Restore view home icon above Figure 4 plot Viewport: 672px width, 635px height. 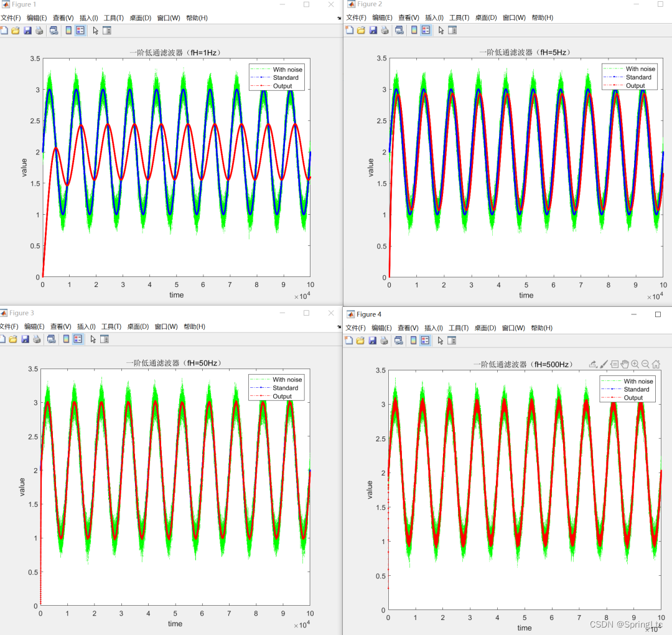coord(656,364)
